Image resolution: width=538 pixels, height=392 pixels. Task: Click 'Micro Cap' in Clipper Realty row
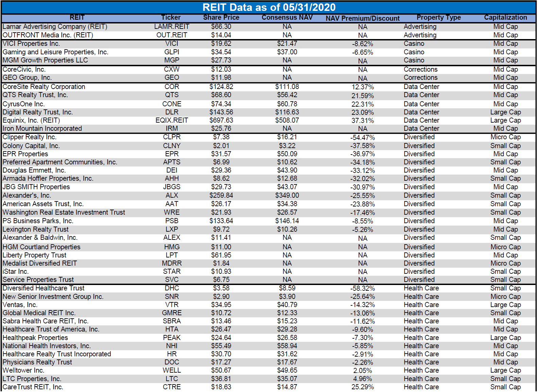[x=505, y=137]
